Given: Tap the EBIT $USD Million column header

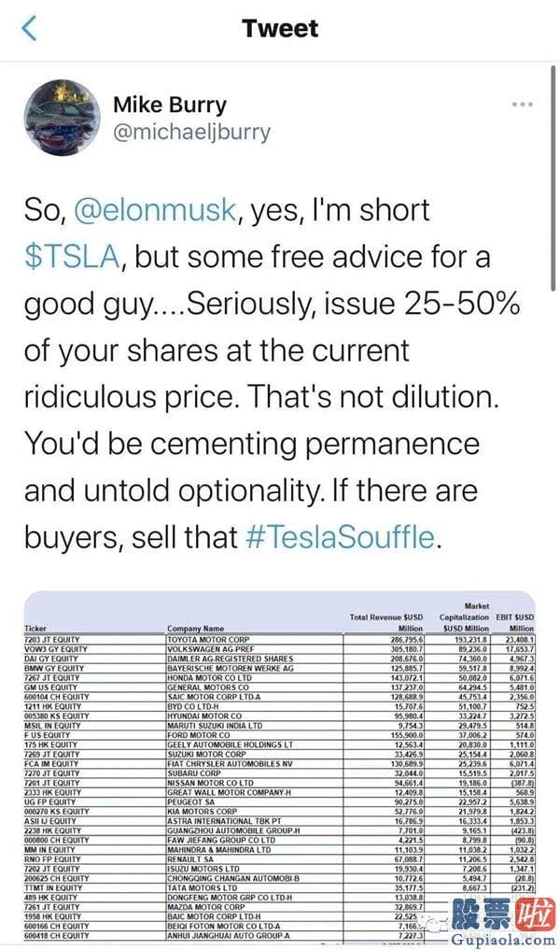Looking at the screenshot, I should pyautogui.click(x=514, y=622).
